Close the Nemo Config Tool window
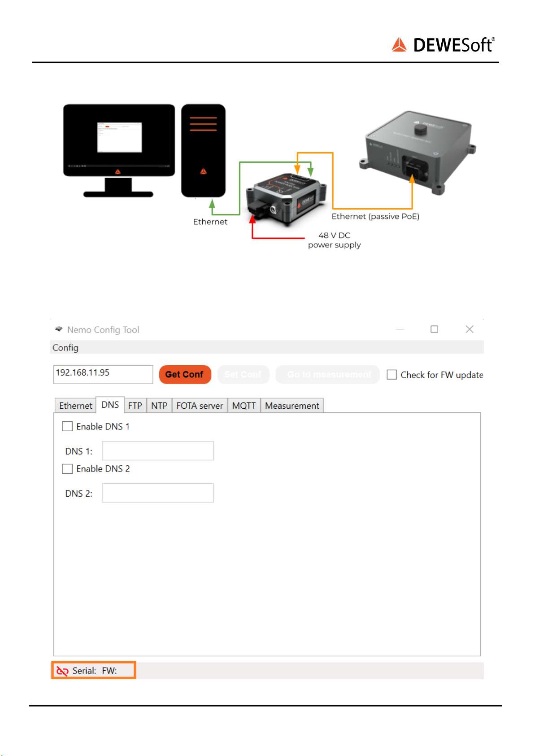Viewport: 535px width, 756px height. 470,329
